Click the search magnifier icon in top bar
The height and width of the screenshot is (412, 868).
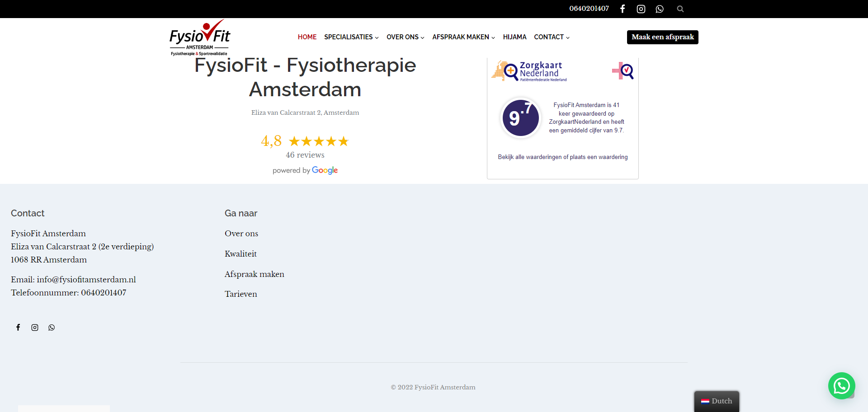[680, 9]
